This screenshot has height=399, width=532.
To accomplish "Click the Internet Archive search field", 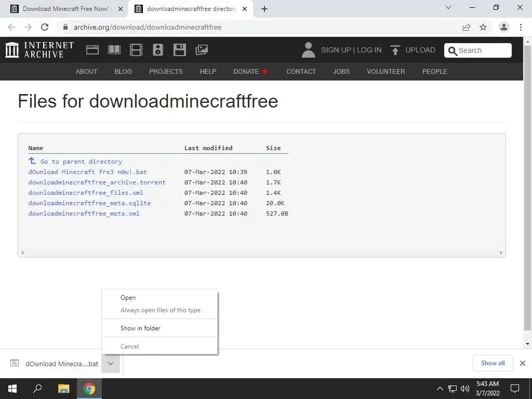I will point(478,50).
